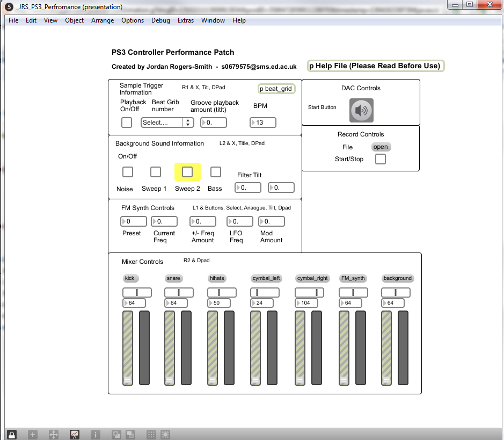504x440 pixels.
Task: Toggle the highlighted Sweep 2 checkbox
Action: [x=187, y=172]
